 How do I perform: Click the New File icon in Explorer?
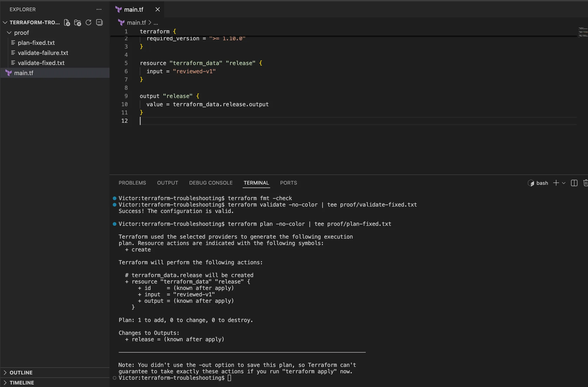(67, 23)
